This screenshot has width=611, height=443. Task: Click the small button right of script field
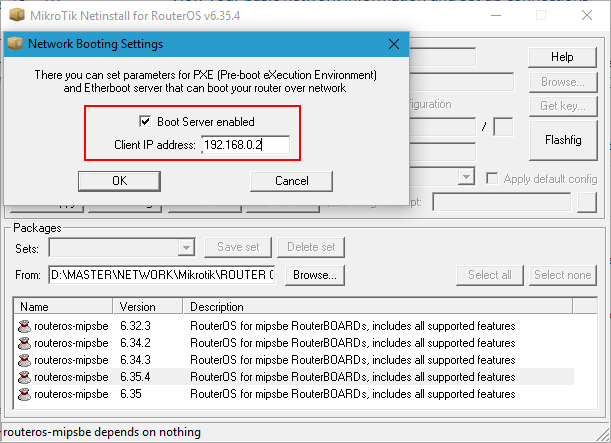(587, 202)
